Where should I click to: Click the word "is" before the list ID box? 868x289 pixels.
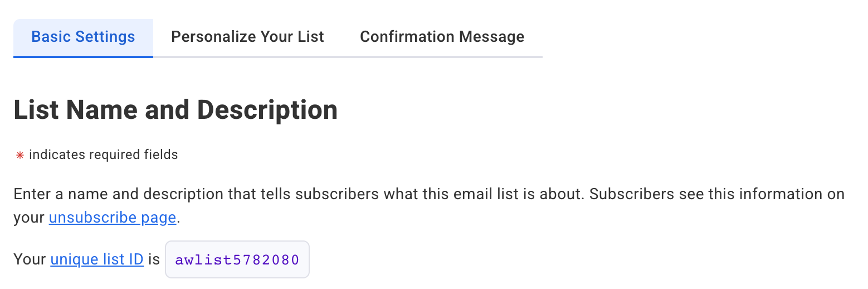click(154, 259)
